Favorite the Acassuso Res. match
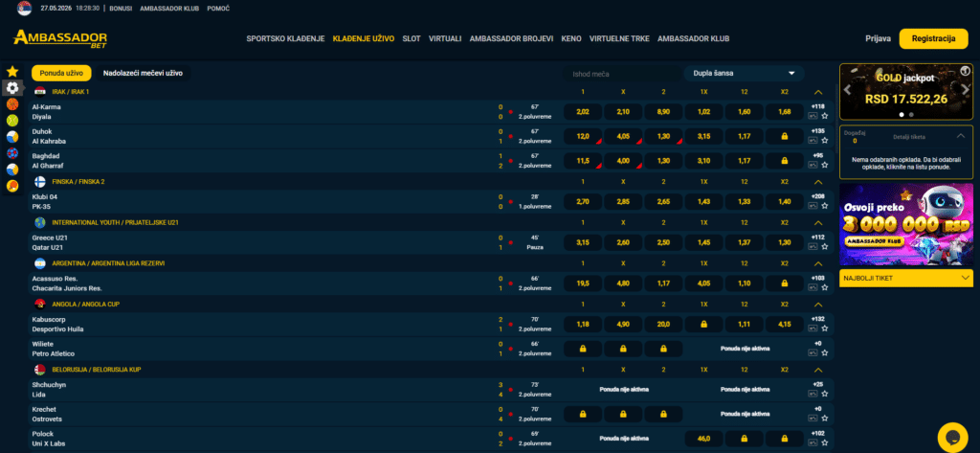Viewport: 980px width, 453px height. [824, 287]
